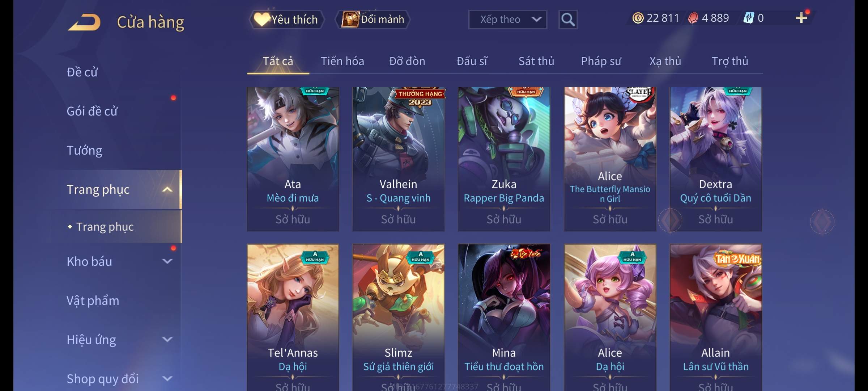Switch to the Pháp sư tab
Image resolution: width=868 pixels, height=391 pixels.
(601, 61)
